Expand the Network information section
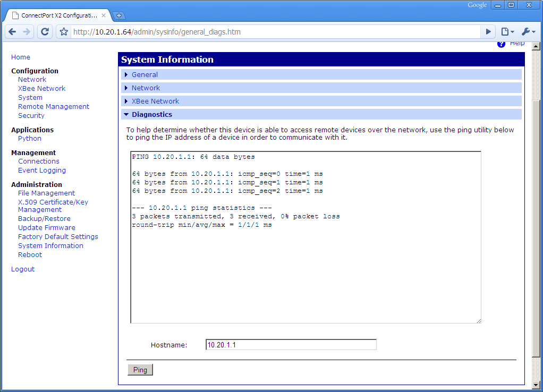The image size is (543, 392). click(146, 88)
